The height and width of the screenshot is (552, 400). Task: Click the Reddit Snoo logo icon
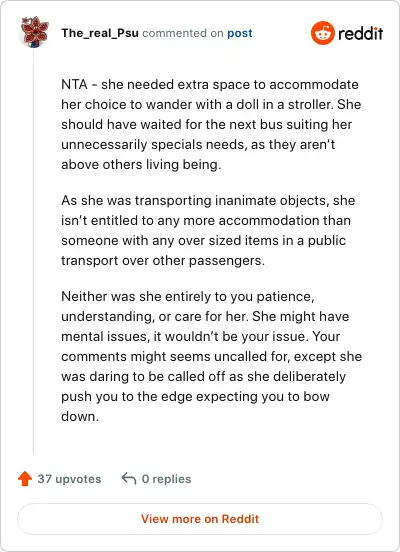click(x=323, y=33)
